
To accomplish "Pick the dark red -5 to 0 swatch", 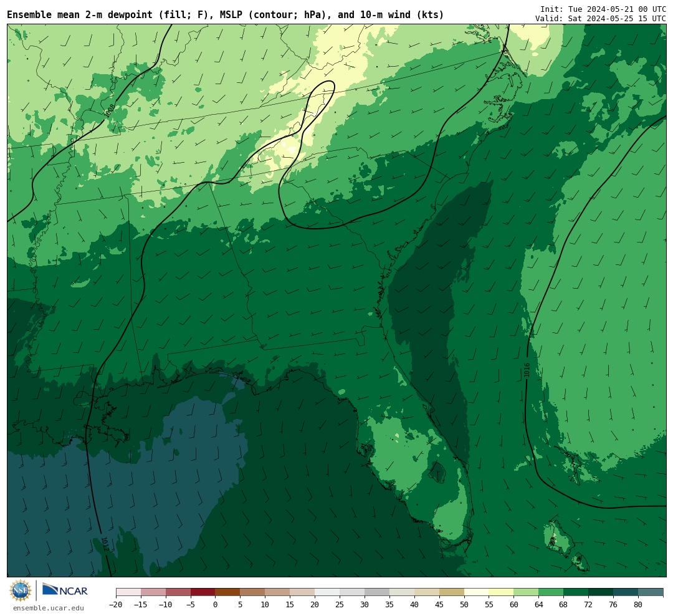I will [203, 592].
